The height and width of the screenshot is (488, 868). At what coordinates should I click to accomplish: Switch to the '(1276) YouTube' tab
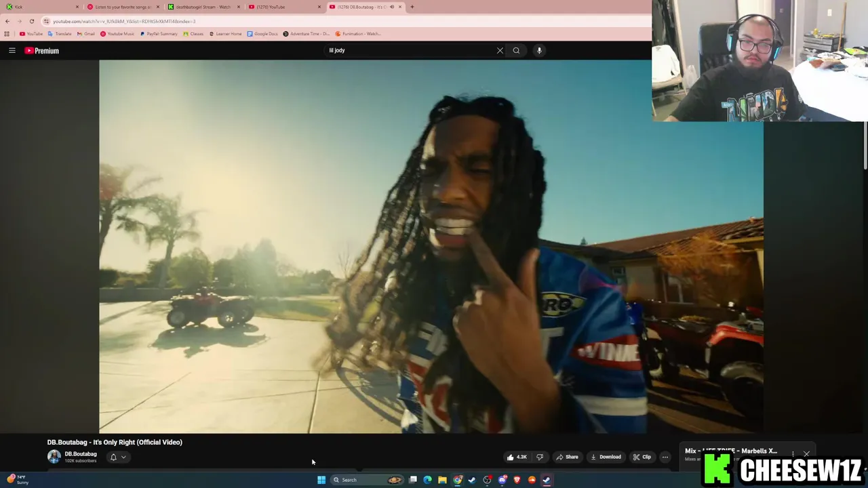click(284, 7)
